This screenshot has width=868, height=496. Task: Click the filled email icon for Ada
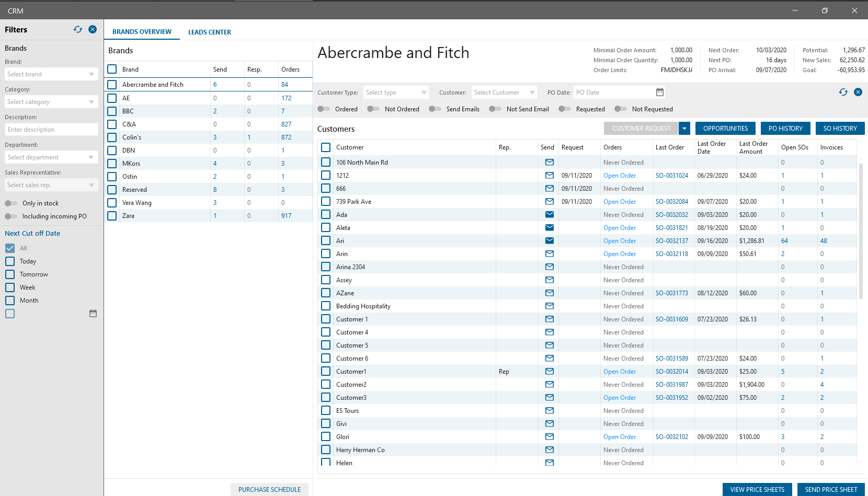click(x=550, y=215)
